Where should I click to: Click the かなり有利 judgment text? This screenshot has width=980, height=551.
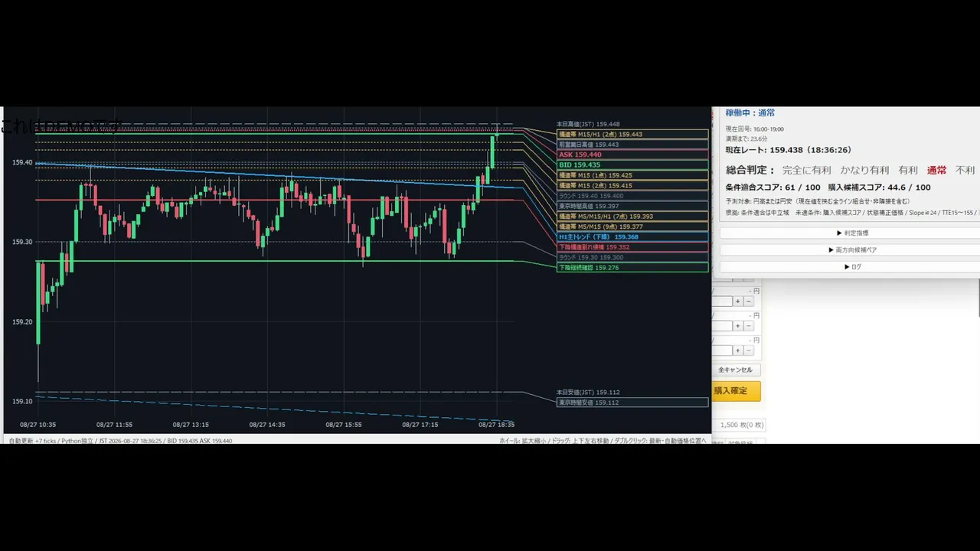[x=864, y=170]
